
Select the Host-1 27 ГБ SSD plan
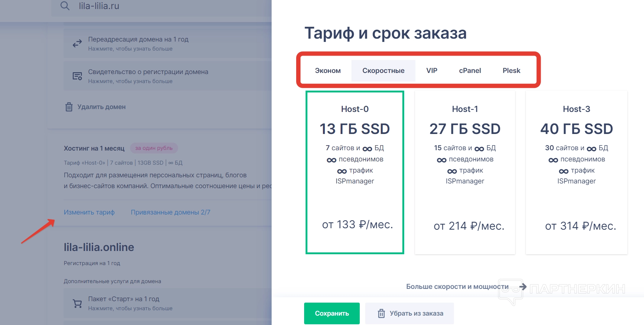click(x=465, y=172)
